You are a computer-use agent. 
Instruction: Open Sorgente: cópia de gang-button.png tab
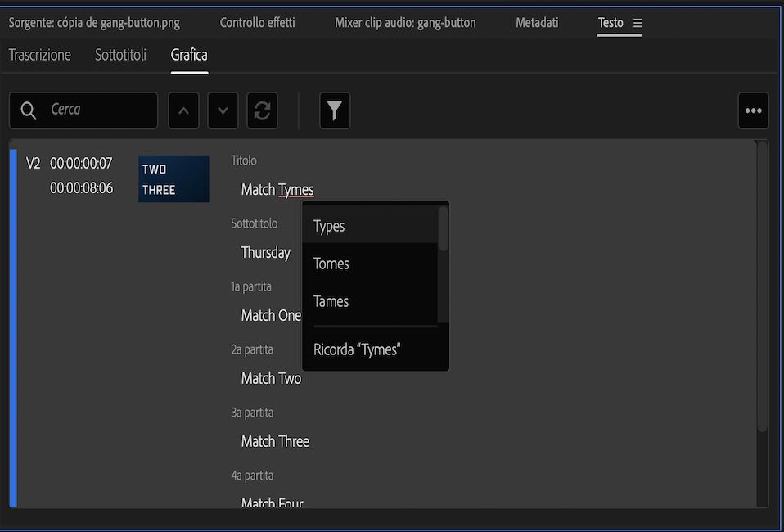(94, 23)
